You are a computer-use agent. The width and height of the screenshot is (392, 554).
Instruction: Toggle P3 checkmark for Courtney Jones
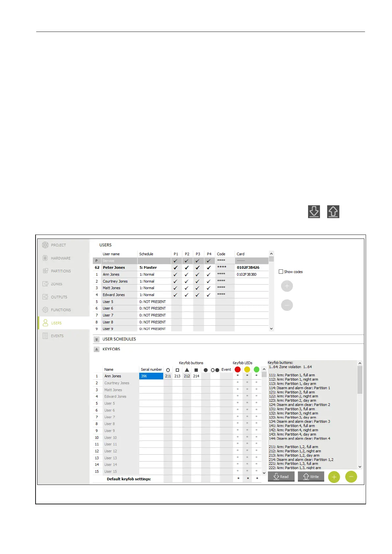(197, 281)
